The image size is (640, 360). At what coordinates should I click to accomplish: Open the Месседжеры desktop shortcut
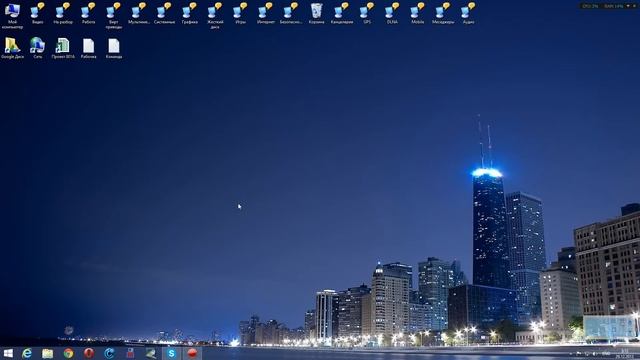[x=443, y=13]
